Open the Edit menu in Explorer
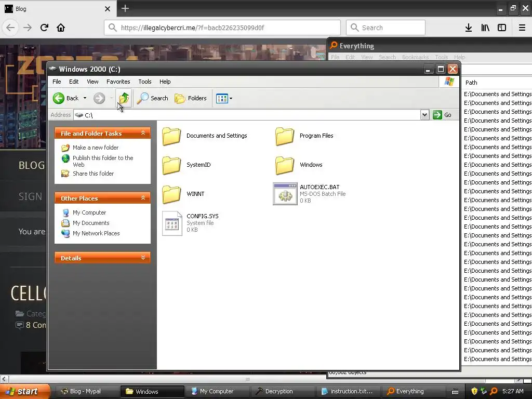This screenshot has width=532, height=399. (x=74, y=82)
